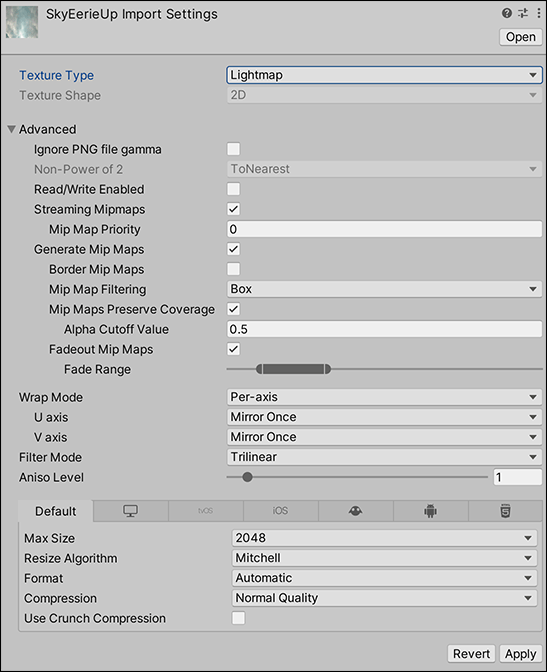547x672 pixels.
Task: Enable Border Mip Maps checkbox
Action: click(234, 269)
